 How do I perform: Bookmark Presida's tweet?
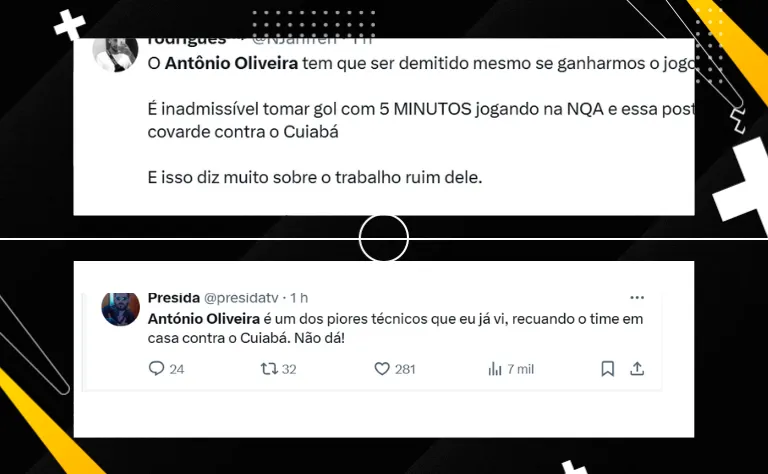pos(607,368)
